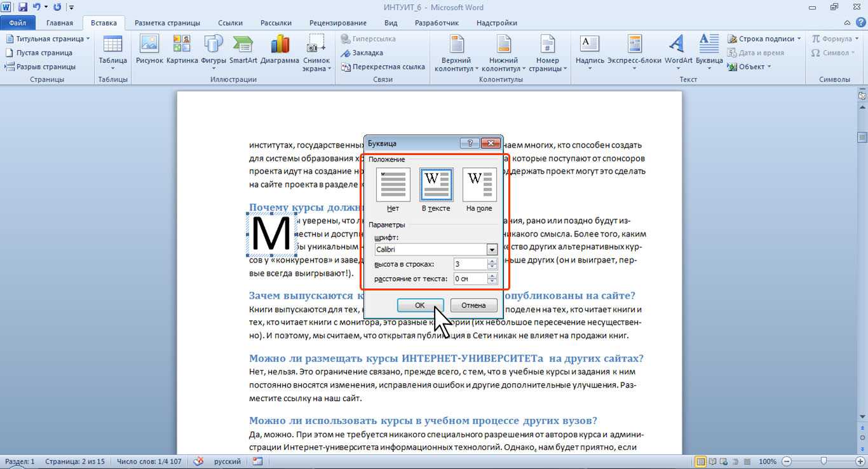Image resolution: width=868 pixels, height=469 pixels.
Task: Switch to the Вид tab
Action: point(391,23)
